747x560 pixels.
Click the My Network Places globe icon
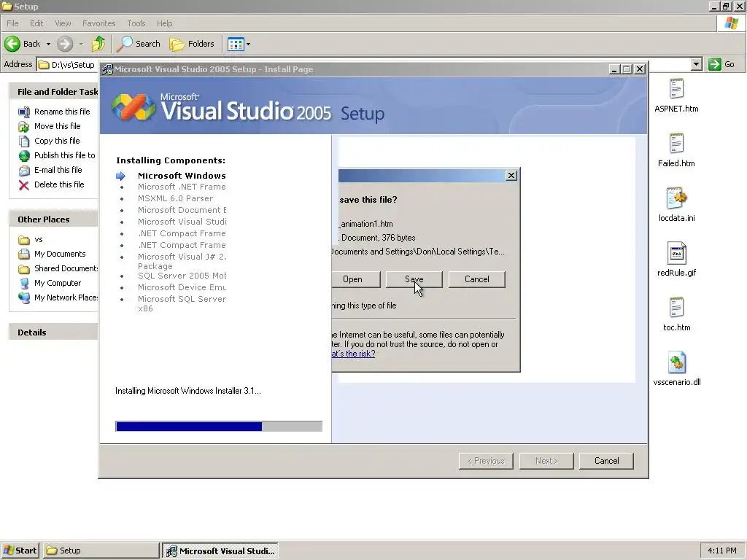24,298
